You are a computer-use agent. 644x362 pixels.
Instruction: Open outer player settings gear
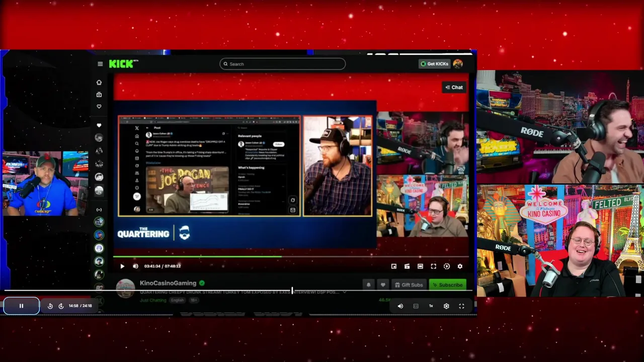click(x=446, y=306)
